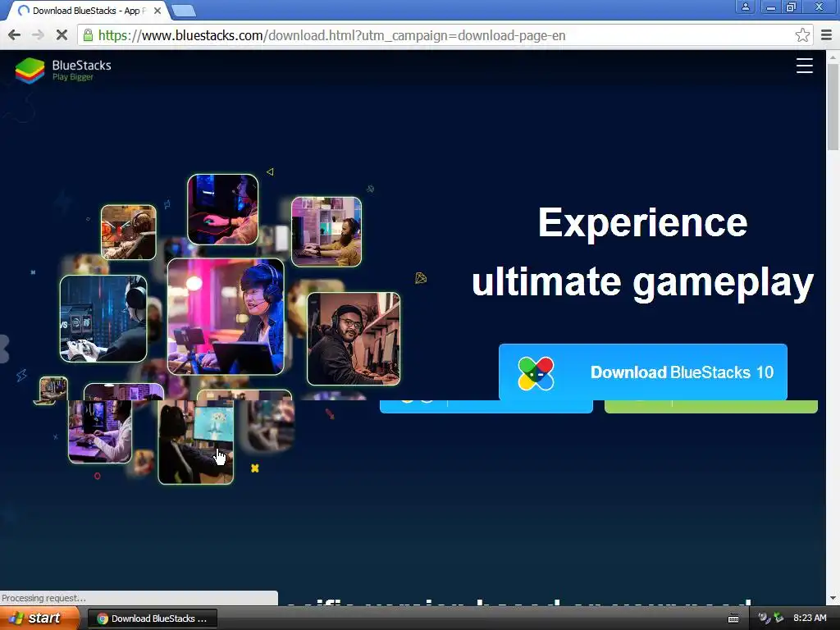Click the partly hidden blue download button
840x630 pixels.
[486, 407]
